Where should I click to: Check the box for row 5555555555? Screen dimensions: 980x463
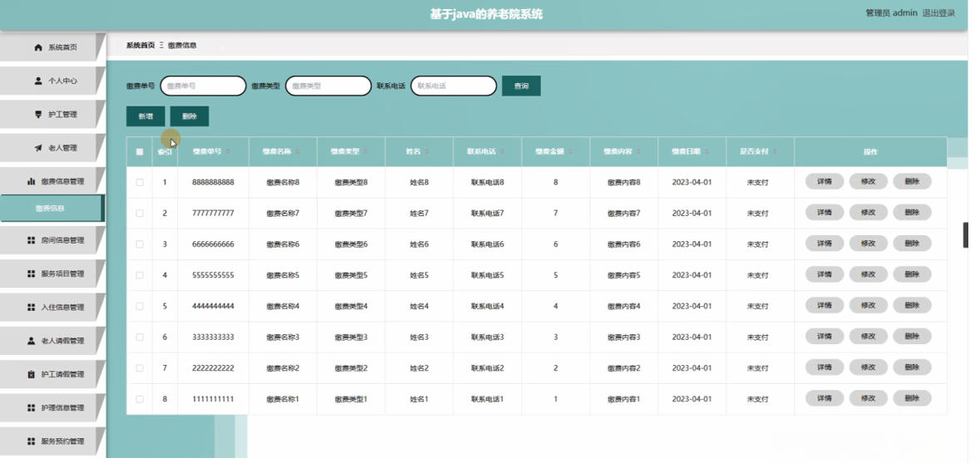(x=140, y=275)
